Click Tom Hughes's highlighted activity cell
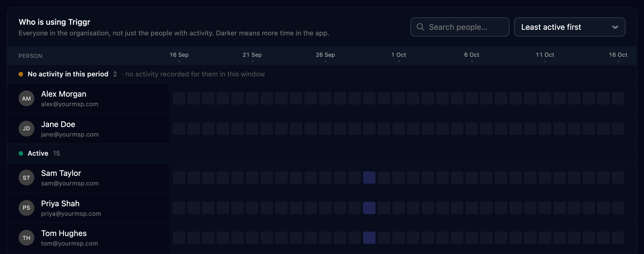Viewport: 644px width, 254px height. click(x=369, y=238)
